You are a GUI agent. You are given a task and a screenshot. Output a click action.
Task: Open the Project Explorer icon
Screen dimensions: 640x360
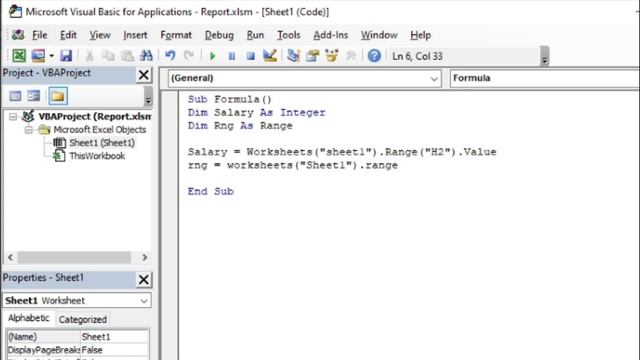click(293, 56)
